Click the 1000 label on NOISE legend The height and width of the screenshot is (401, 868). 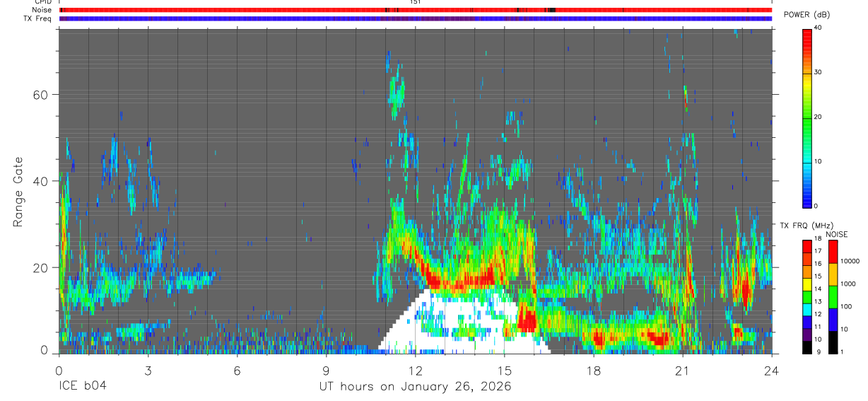848,284
